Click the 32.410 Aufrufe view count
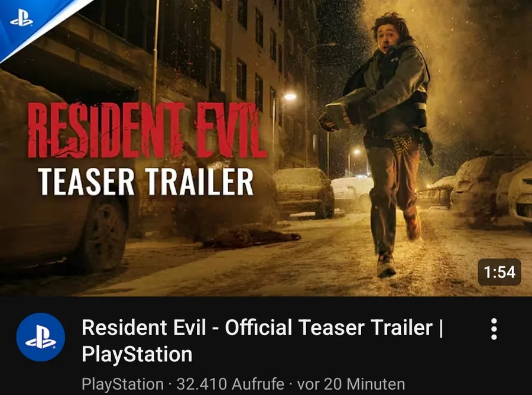The image size is (532, 395). click(x=231, y=384)
